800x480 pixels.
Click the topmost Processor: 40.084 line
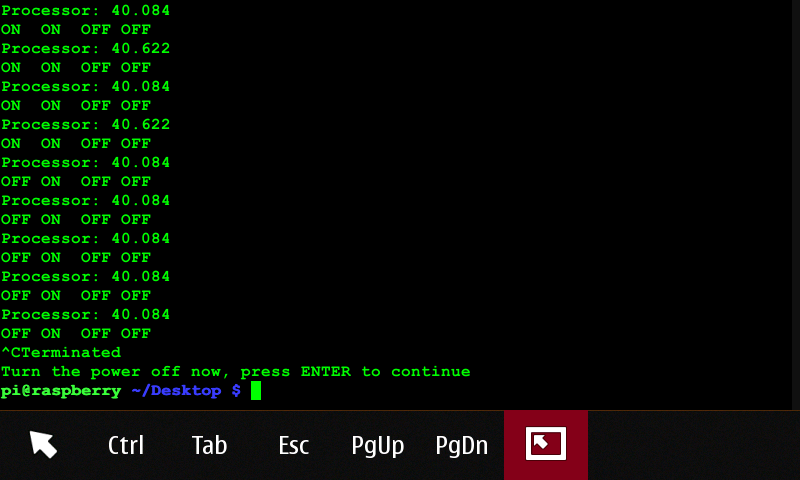[85, 11]
